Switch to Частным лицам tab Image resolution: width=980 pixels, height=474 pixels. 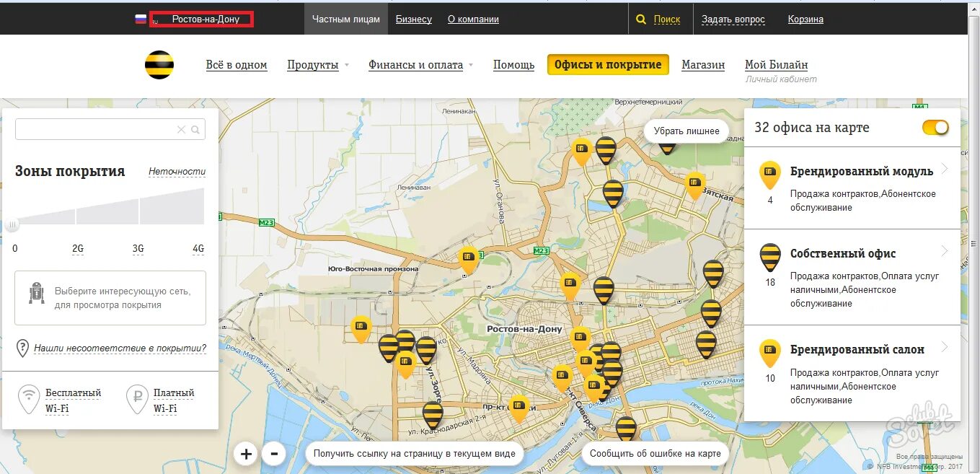click(x=346, y=19)
